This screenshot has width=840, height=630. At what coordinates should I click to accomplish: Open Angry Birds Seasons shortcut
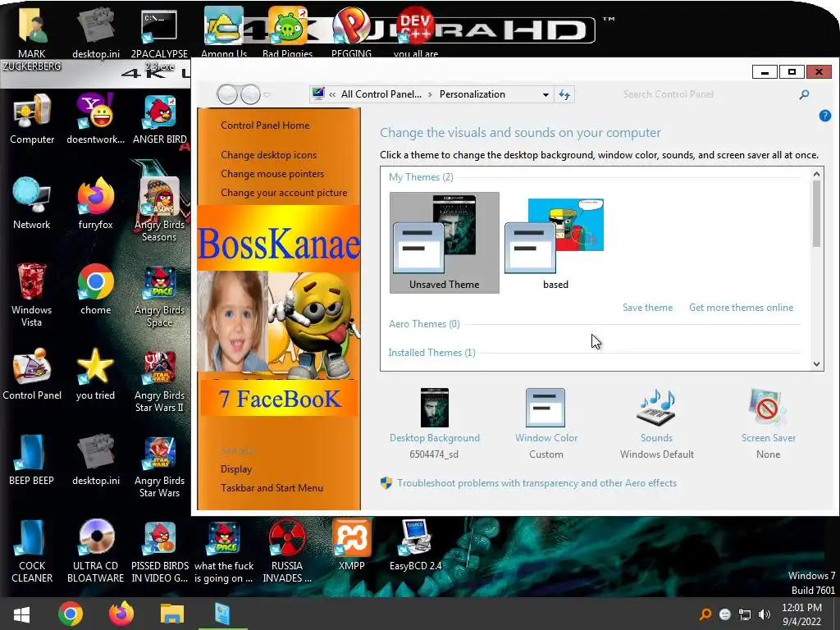tap(159, 210)
